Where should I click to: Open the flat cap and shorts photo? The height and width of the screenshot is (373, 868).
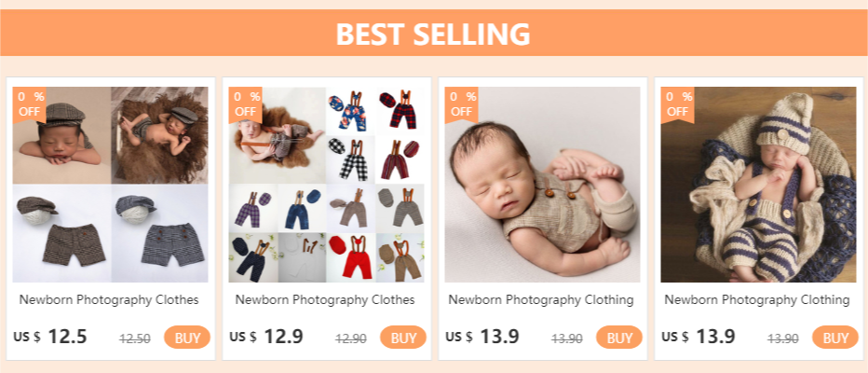tap(111, 185)
